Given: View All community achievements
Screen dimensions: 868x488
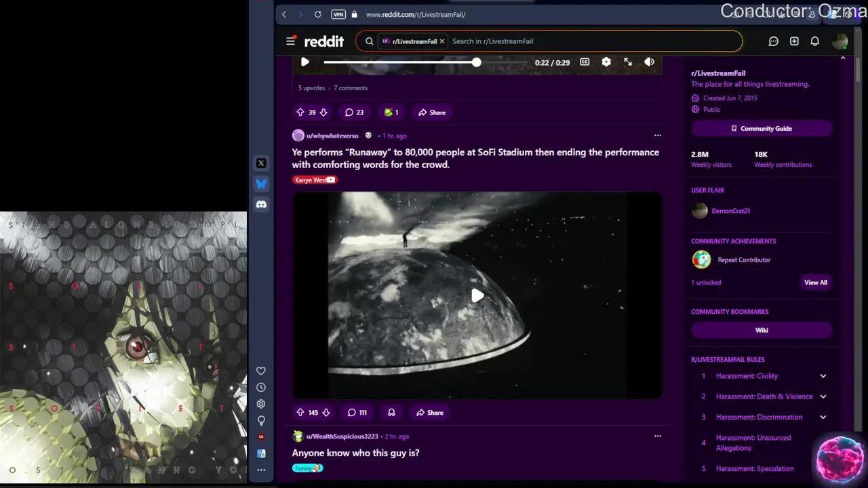Looking at the screenshot, I should tap(816, 283).
